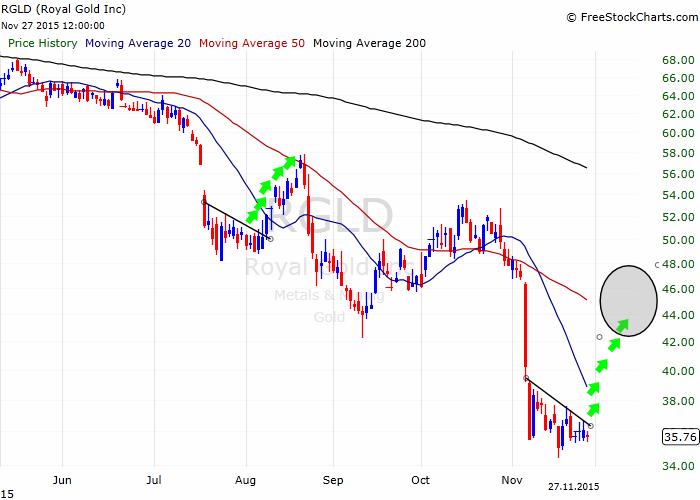The height and width of the screenshot is (500, 700).
Task: Click the FreeStockCharts.com copyright text
Action: [632, 17]
